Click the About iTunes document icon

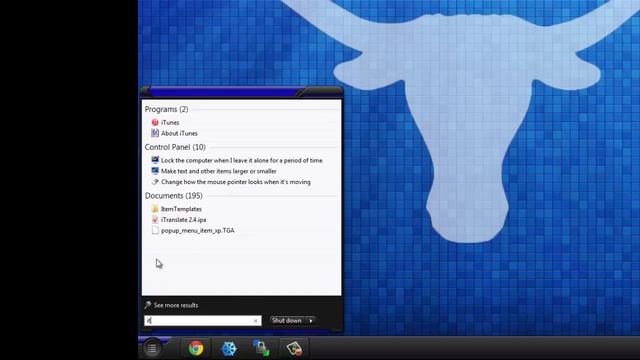[x=155, y=133]
